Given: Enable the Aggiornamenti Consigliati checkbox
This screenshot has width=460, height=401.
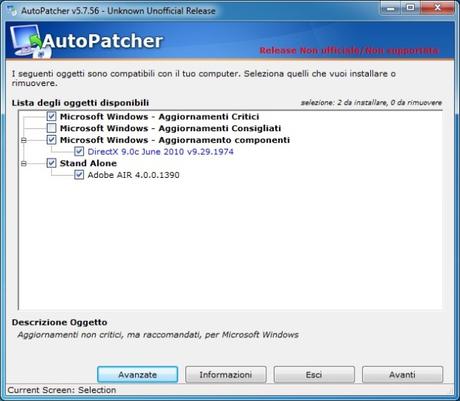Looking at the screenshot, I should click(x=51, y=128).
